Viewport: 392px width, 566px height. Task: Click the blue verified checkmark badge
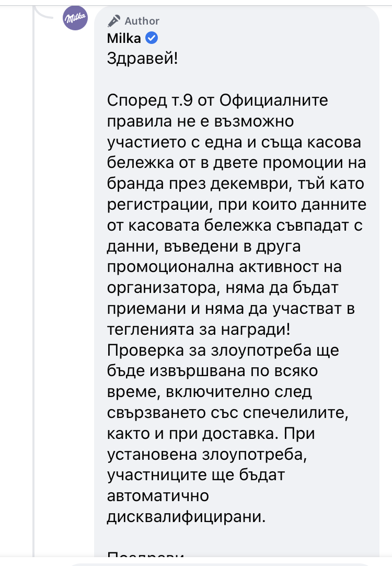(152, 38)
